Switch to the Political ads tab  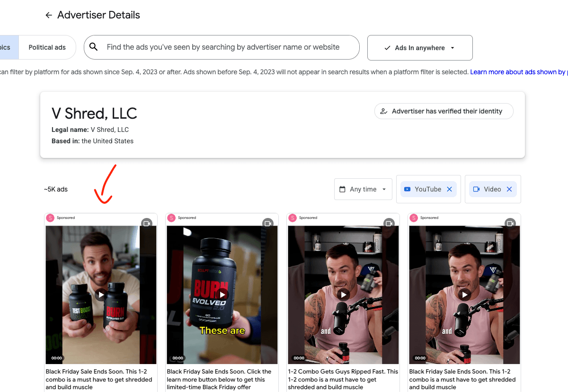47,47
